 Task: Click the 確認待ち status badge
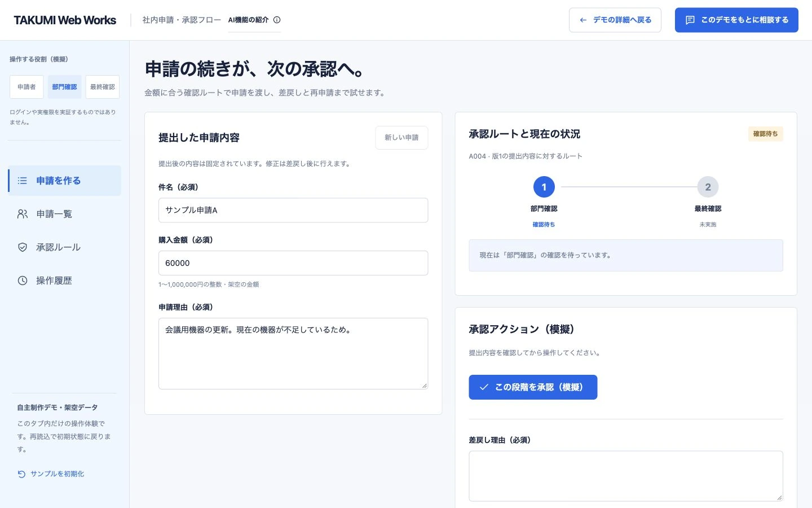click(x=765, y=134)
